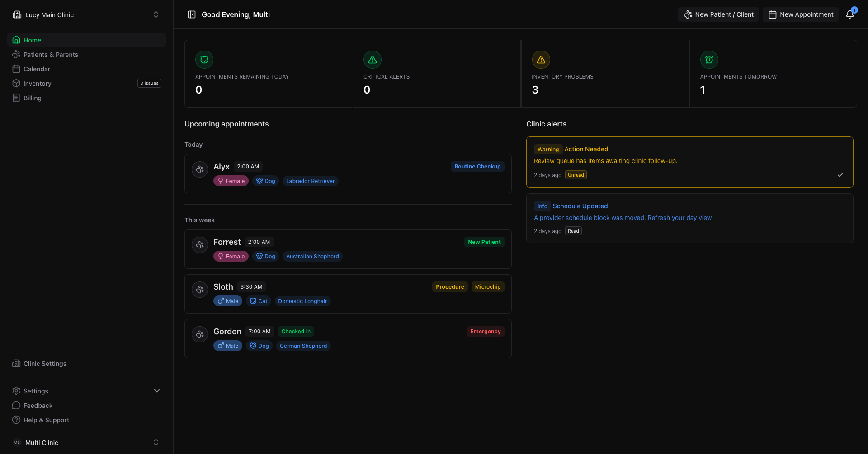This screenshot has width=868, height=454.
Task: Click the Billing receipt icon
Action: (x=16, y=98)
